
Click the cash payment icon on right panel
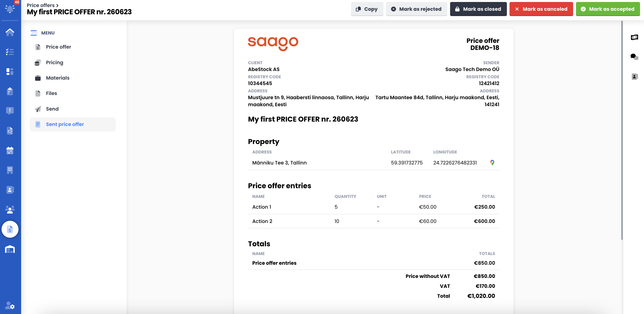[634, 37]
